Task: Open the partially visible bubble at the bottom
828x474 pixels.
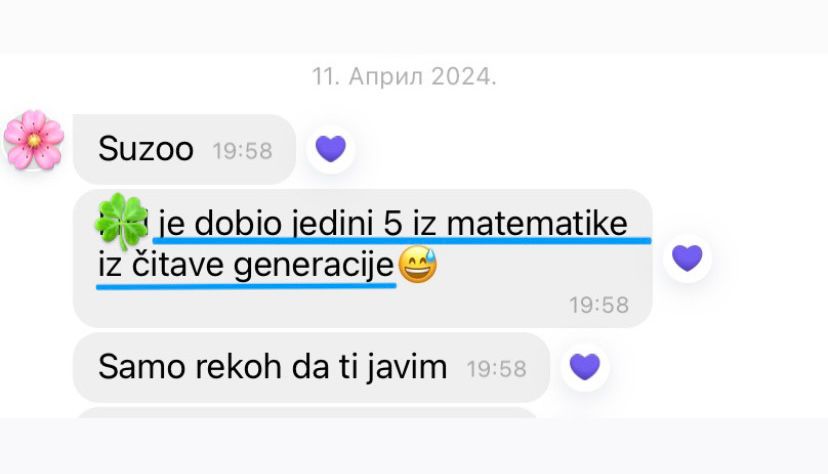Action: pos(305,412)
